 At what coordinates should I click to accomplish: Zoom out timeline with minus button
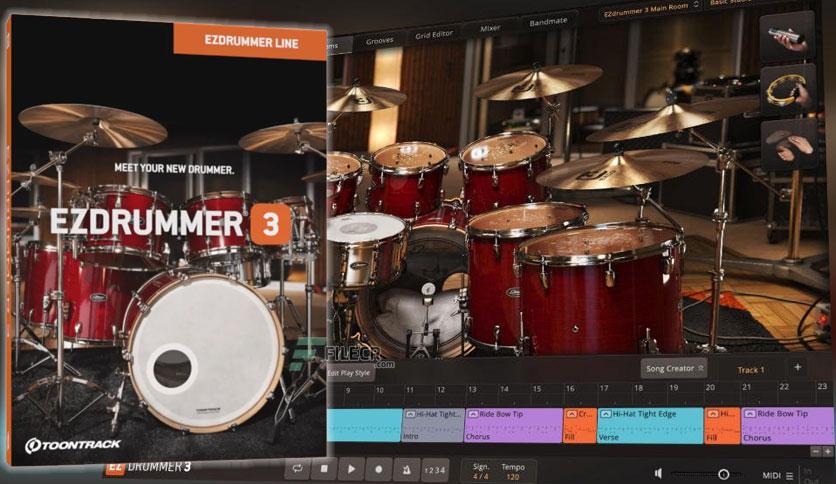[x=816, y=451]
